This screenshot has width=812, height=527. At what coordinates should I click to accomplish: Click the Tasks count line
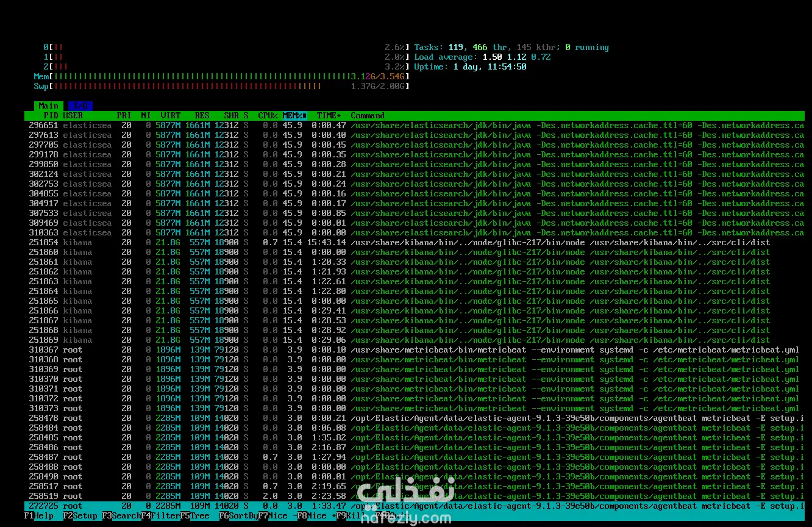point(511,47)
